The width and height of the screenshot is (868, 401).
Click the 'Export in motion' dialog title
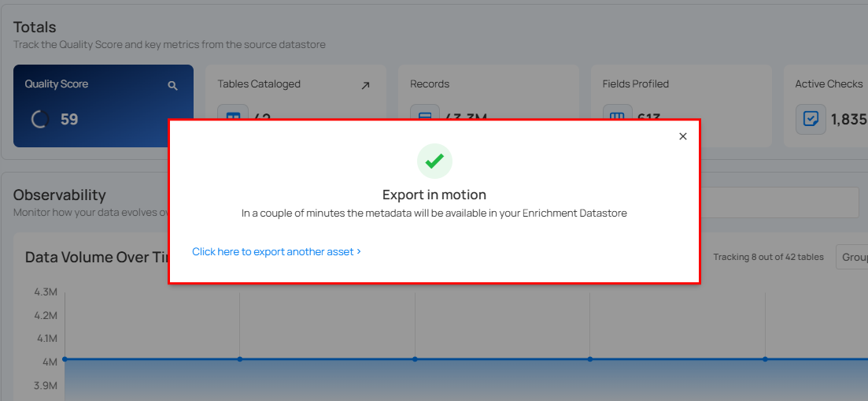[x=434, y=195]
